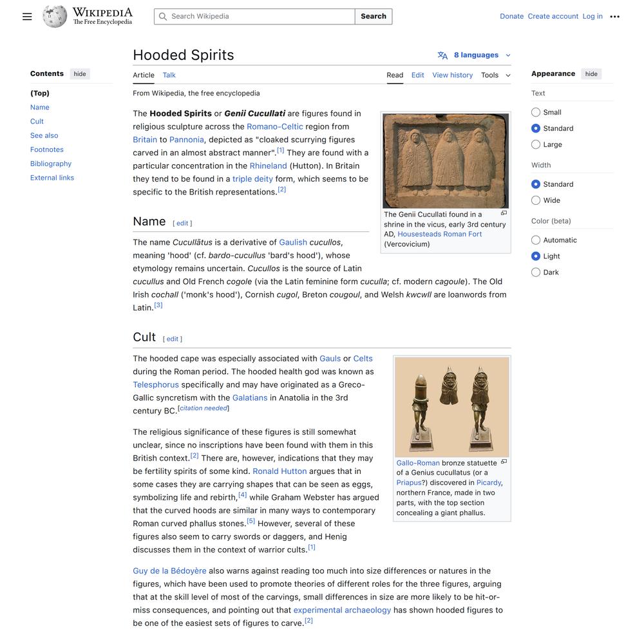Screen dimensions: 644x644
Task: Click the search magnifier icon
Action: [x=163, y=17]
